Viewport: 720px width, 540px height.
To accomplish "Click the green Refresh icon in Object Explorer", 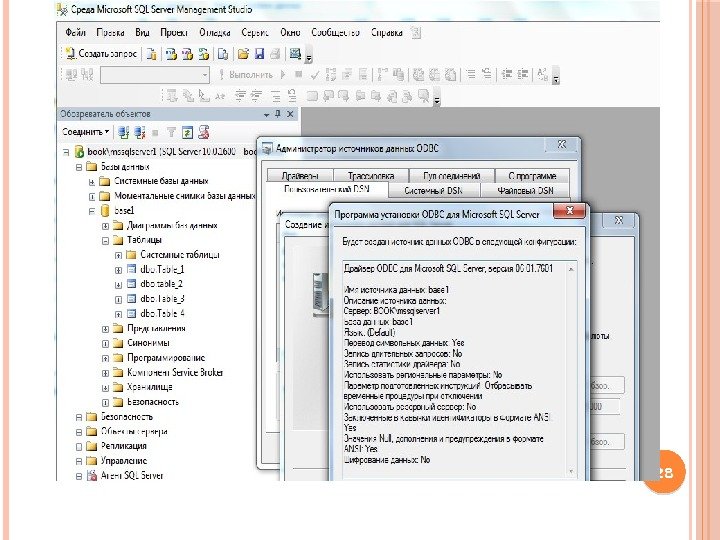I will pyautogui.click(x=187, y=133).
